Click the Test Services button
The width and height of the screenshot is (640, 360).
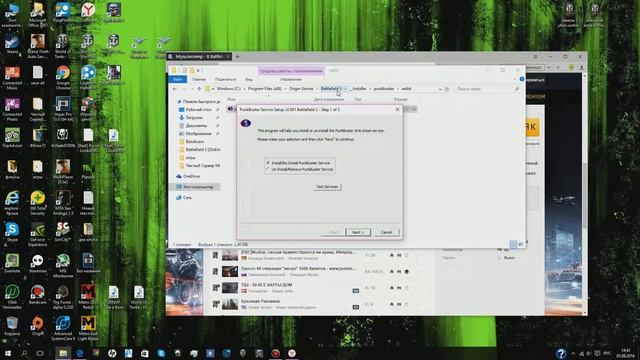327,187
